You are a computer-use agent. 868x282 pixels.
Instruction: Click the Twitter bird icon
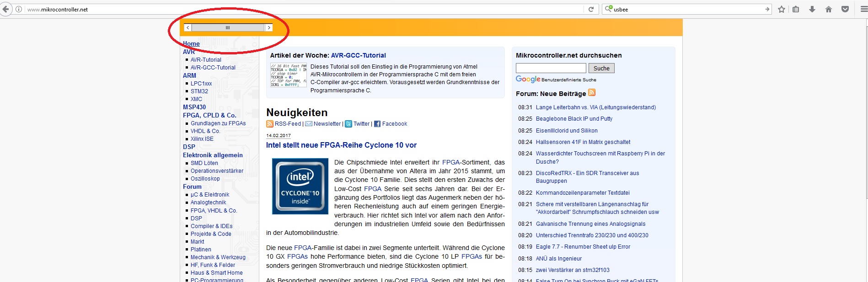coord(348,124)
